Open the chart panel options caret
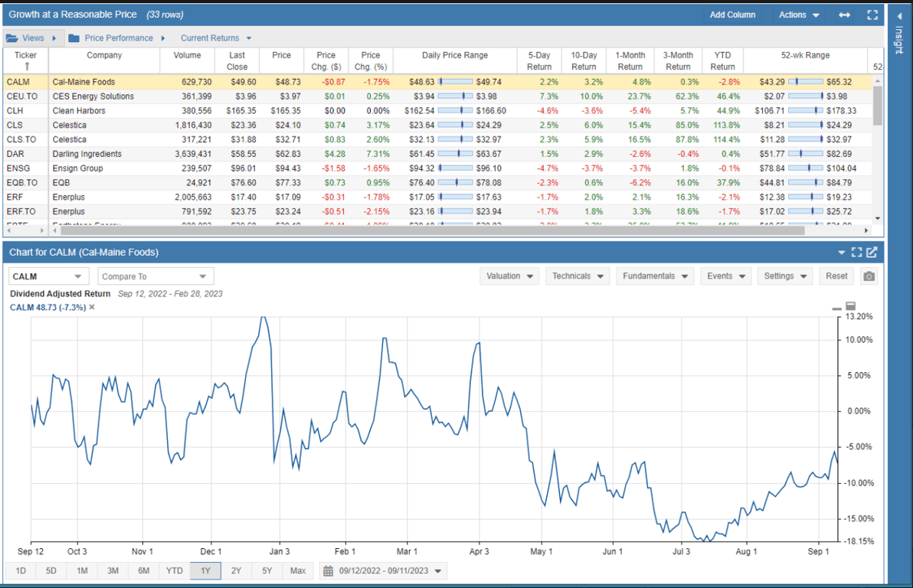This screenshot has height=588, width=913. (x=841, y=253)
